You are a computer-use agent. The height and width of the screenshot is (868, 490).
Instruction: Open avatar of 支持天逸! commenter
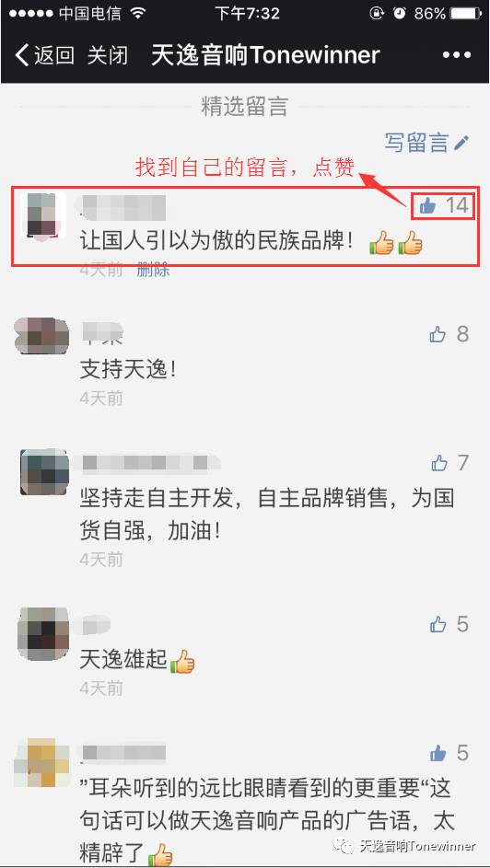[41, 335]
